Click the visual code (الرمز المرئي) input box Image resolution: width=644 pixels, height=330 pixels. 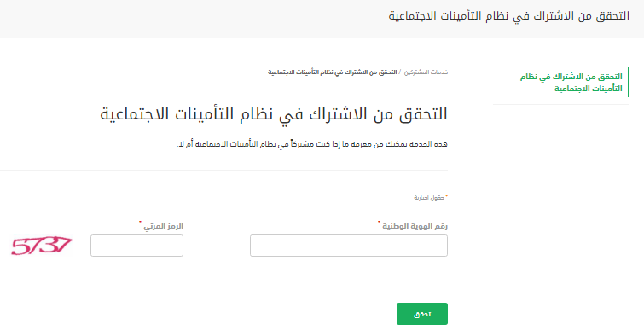point(136,246)
